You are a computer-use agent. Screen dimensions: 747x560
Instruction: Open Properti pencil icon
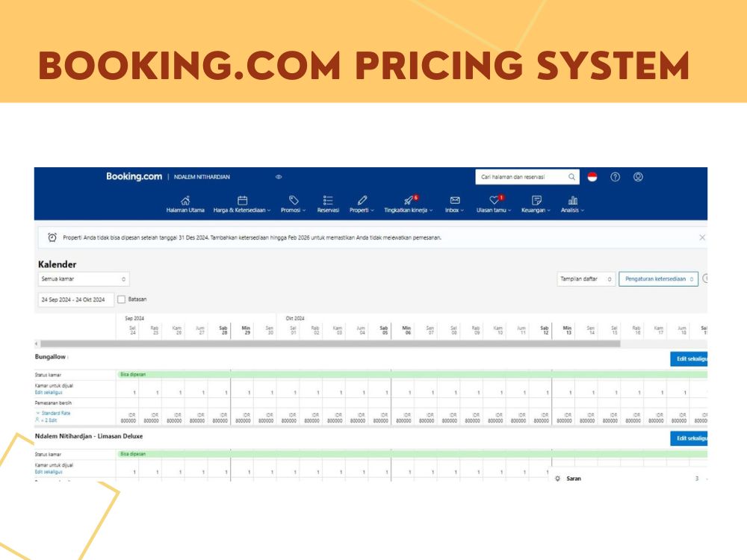click(362, 200)
